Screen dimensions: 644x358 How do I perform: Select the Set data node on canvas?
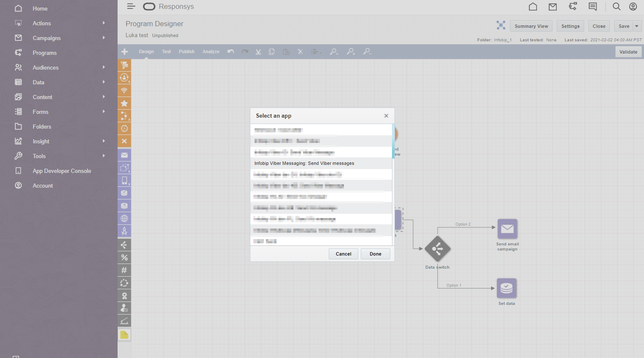coord(506,288)
